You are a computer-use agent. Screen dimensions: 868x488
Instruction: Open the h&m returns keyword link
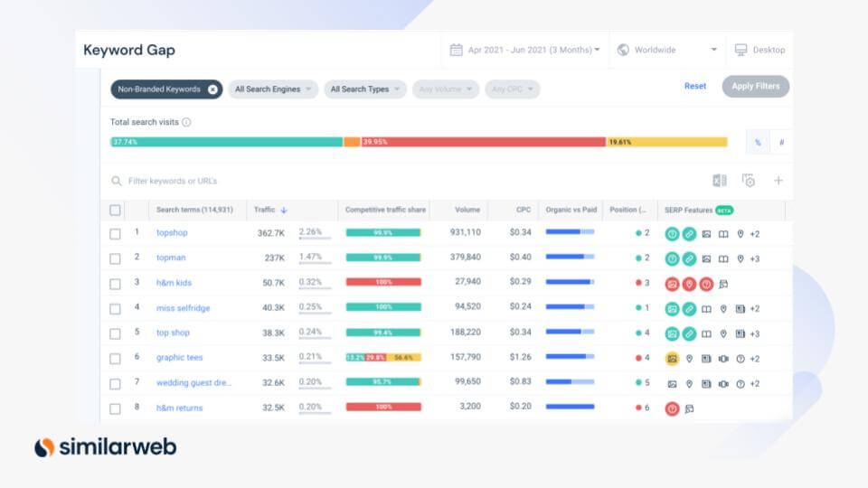pyautogui.click(x=179, y=408)
